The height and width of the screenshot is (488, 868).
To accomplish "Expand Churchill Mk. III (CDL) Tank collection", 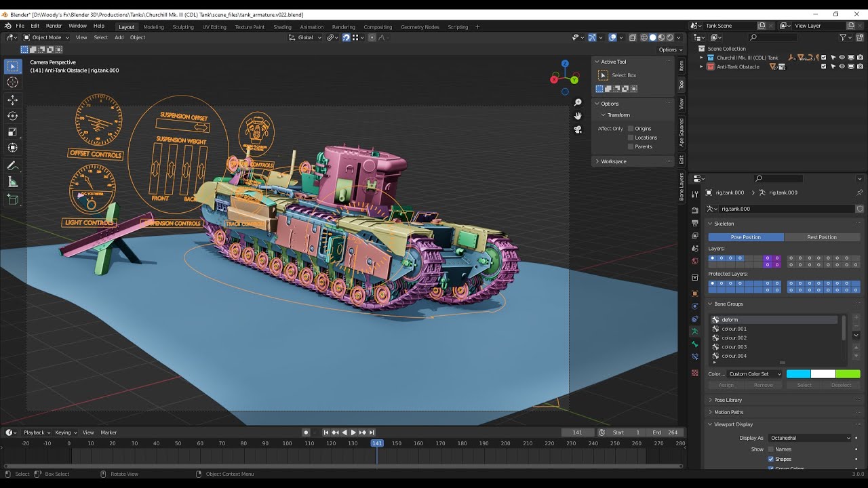I will click(702, 58).
